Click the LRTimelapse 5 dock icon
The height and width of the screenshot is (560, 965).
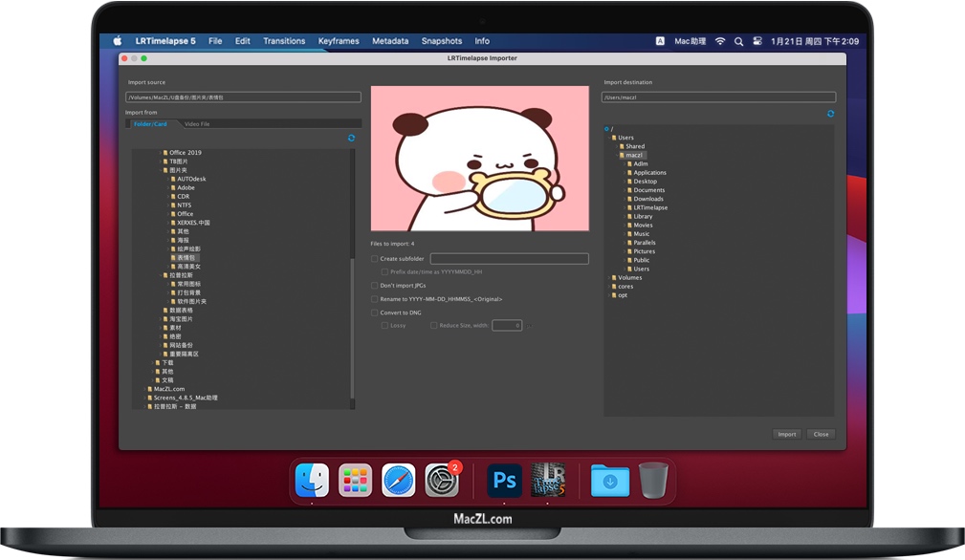point(548,480)
